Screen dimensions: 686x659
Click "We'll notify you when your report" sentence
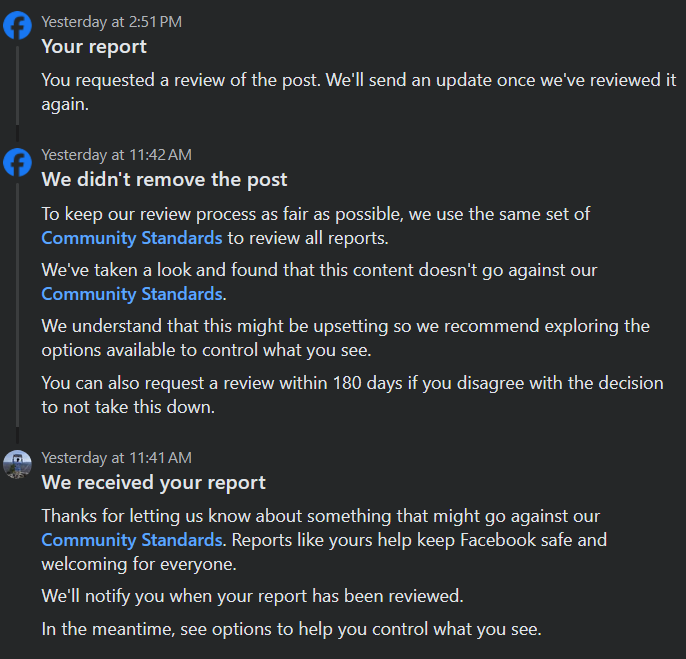[252, 596]
